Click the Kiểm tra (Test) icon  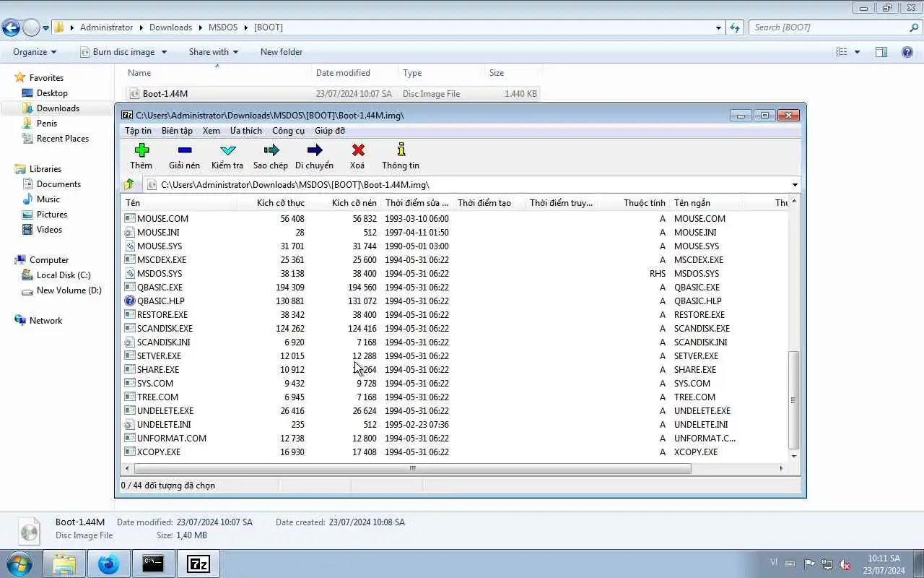(x=227, y=150)
